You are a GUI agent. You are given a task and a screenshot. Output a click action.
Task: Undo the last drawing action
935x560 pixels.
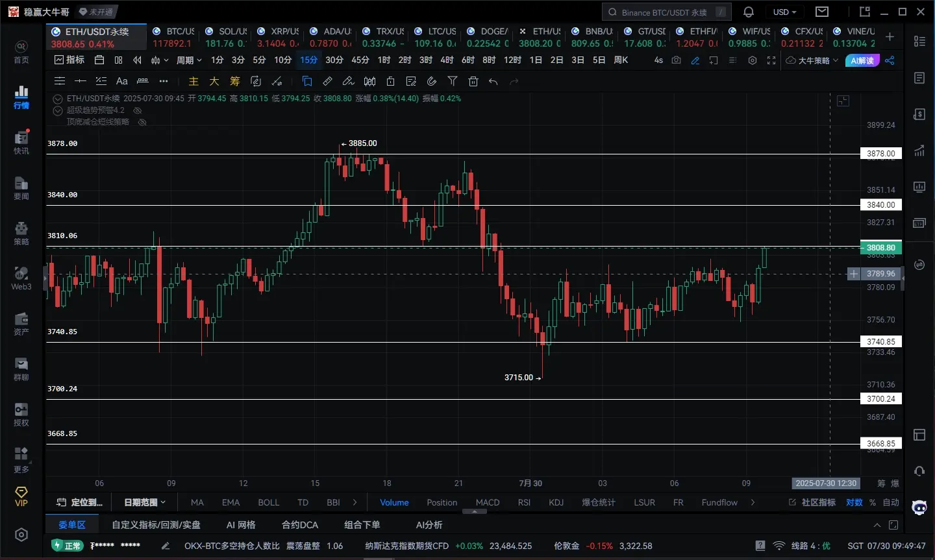pyautogui.click(x=493, y=81)
